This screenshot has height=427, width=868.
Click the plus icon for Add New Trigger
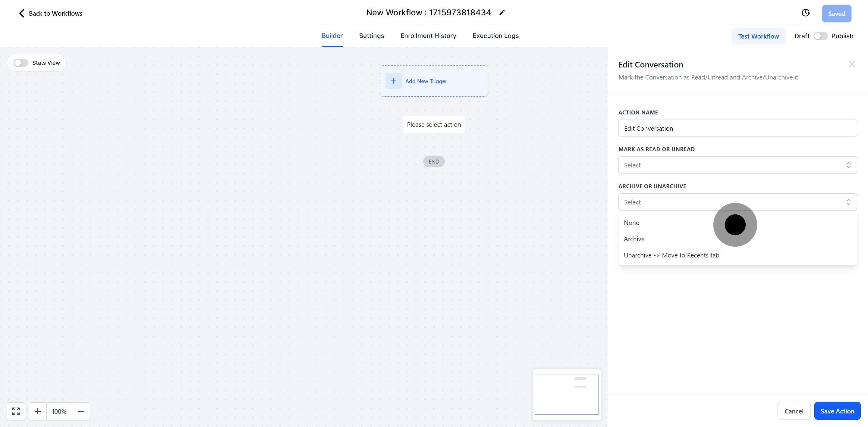pyautogui.click(x=393, y=81)
